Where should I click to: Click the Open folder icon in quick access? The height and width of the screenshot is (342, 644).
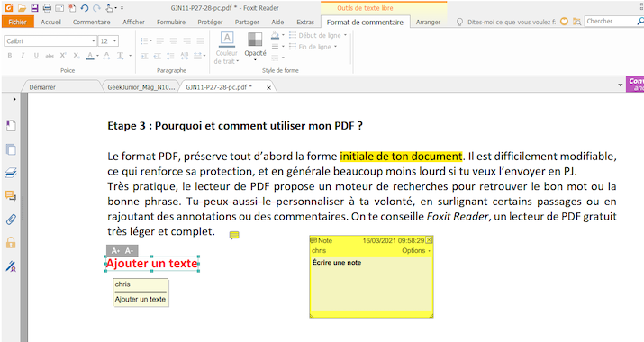click(22, 8)
